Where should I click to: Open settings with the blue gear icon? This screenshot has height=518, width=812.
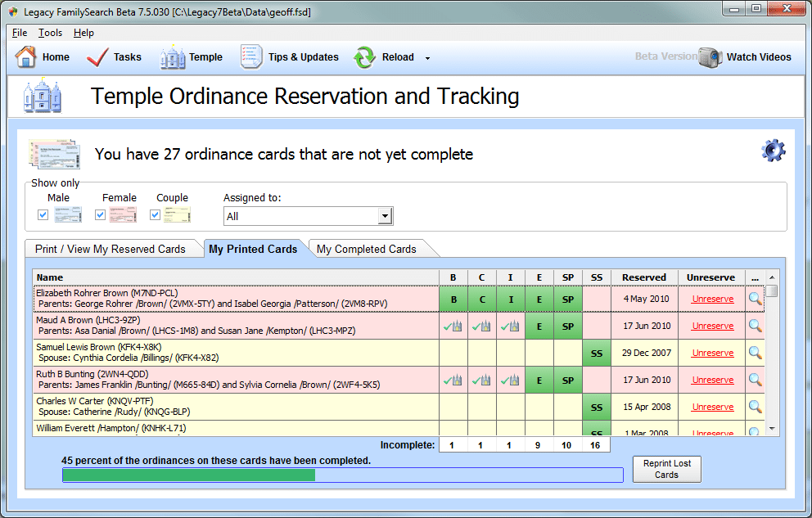774,151
